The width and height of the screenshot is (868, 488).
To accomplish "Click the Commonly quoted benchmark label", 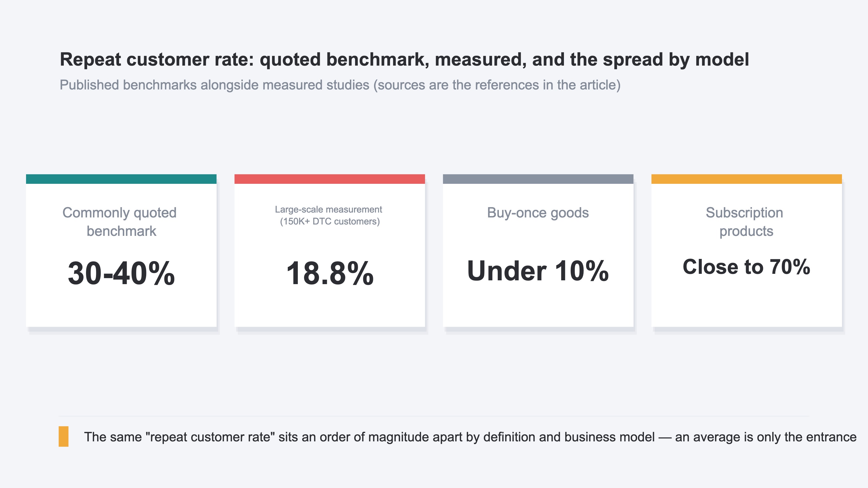I will click(120, 221).
